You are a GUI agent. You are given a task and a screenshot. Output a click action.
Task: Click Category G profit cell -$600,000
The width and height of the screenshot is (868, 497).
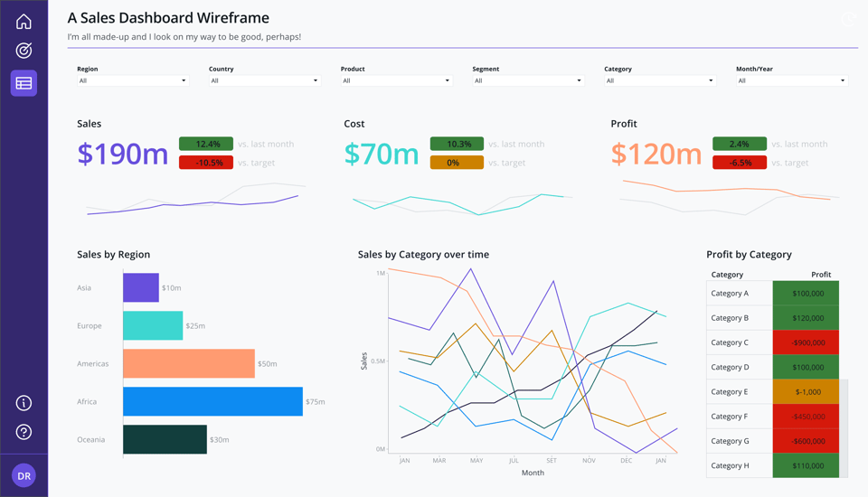806,441
